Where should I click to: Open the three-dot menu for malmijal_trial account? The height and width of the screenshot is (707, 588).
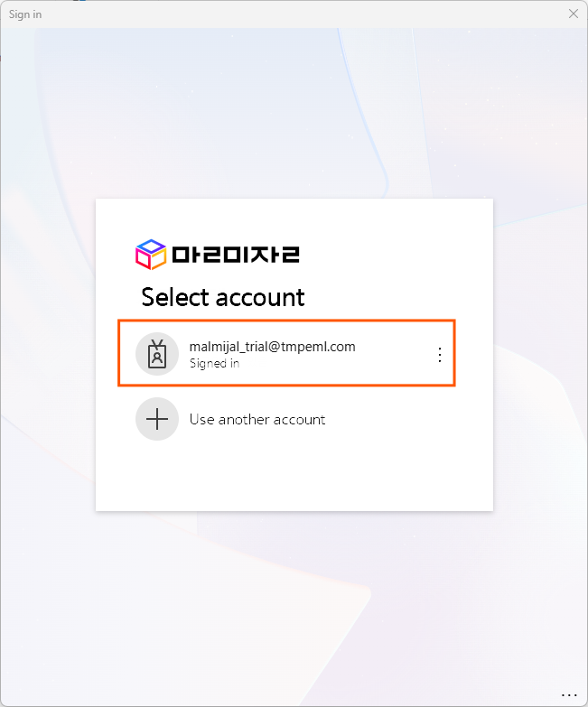(440, 355)
